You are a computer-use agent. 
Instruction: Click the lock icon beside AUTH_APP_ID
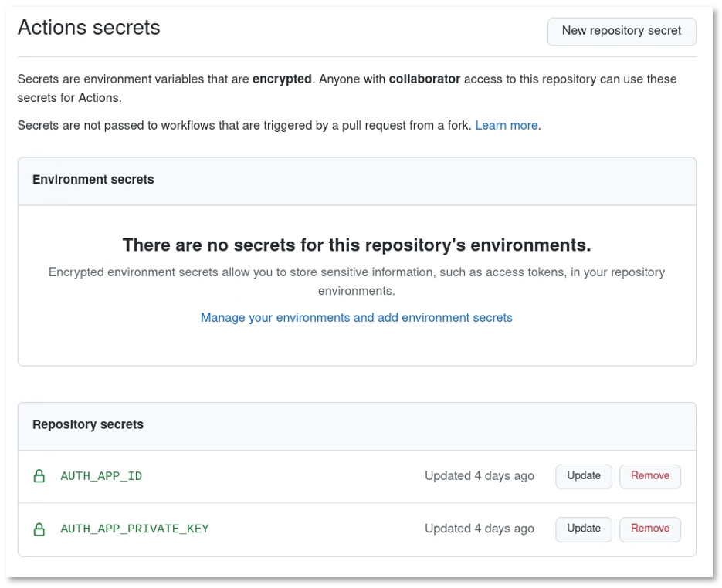pyautogui.click(x=39, y=476)
